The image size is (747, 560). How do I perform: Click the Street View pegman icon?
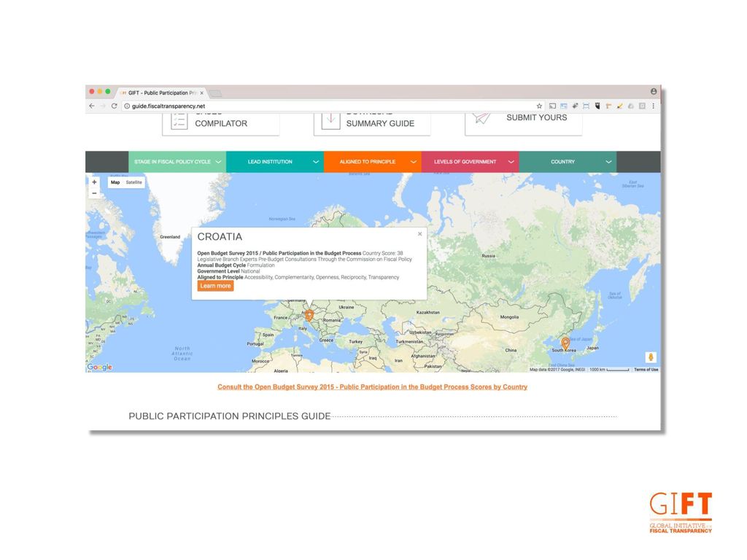pyautogui.click(x=651, y=357)
